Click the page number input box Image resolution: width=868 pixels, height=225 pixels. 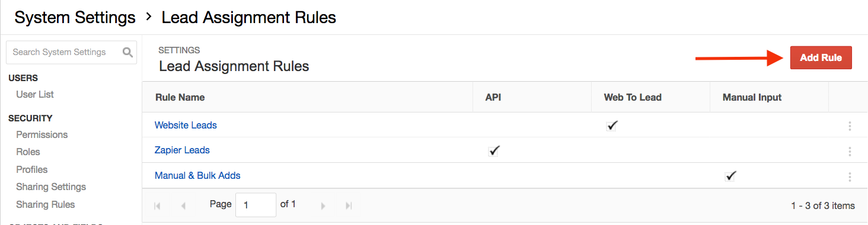pyautogui.click(x=256, y=205)
